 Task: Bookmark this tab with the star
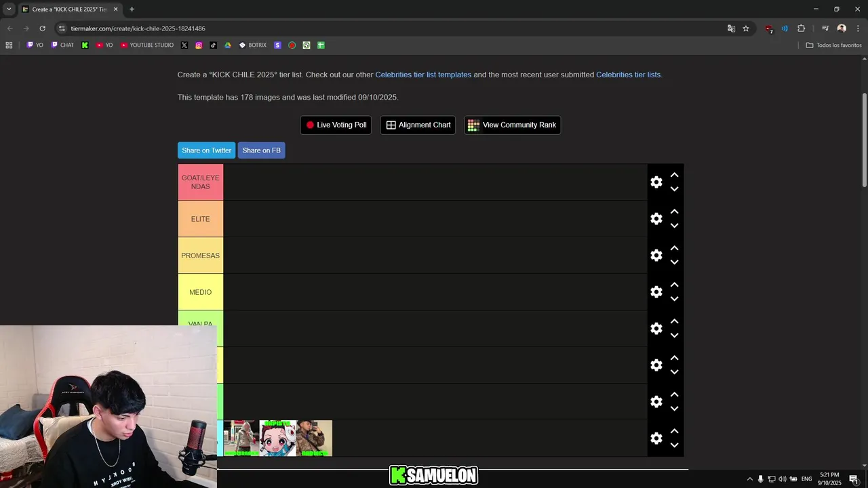click(x=746, y=28)
